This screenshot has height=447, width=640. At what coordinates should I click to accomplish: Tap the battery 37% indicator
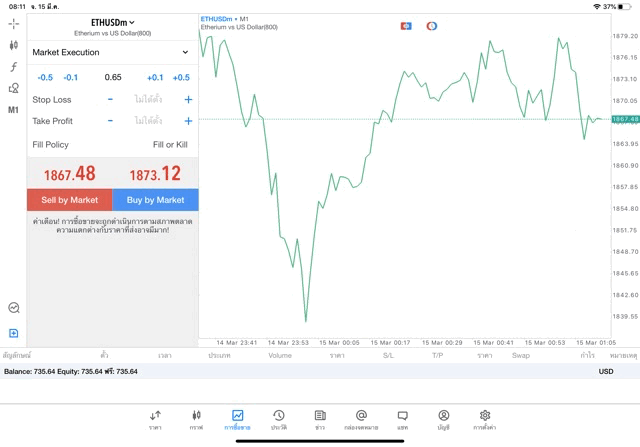(x=617, y=7)
